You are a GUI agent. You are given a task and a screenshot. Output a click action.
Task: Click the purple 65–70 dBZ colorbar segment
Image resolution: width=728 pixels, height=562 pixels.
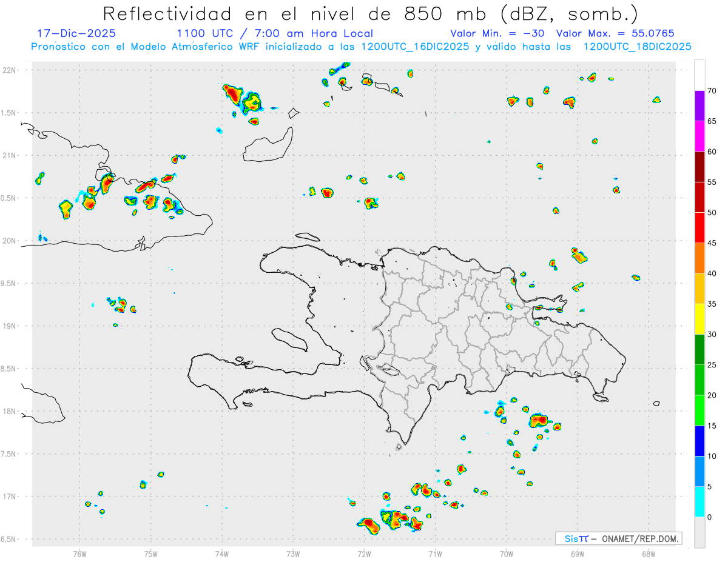click(699, 106)
